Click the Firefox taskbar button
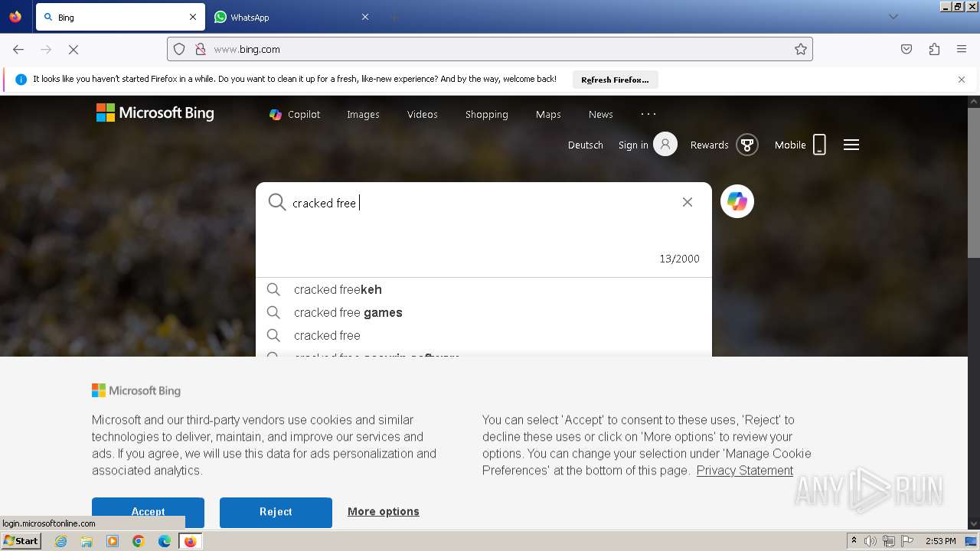 click(190, 541)
